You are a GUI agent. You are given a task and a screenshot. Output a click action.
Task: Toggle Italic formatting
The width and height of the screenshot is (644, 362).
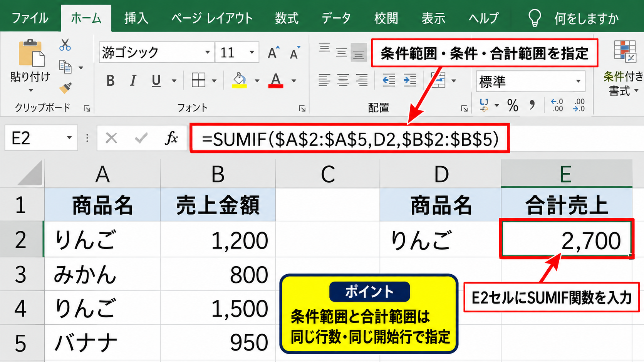pyautogui.click(x=133, y=80)
